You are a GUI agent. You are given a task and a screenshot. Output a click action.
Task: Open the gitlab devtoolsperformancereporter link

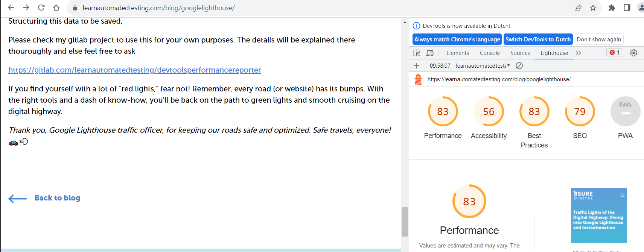point(134,70)
